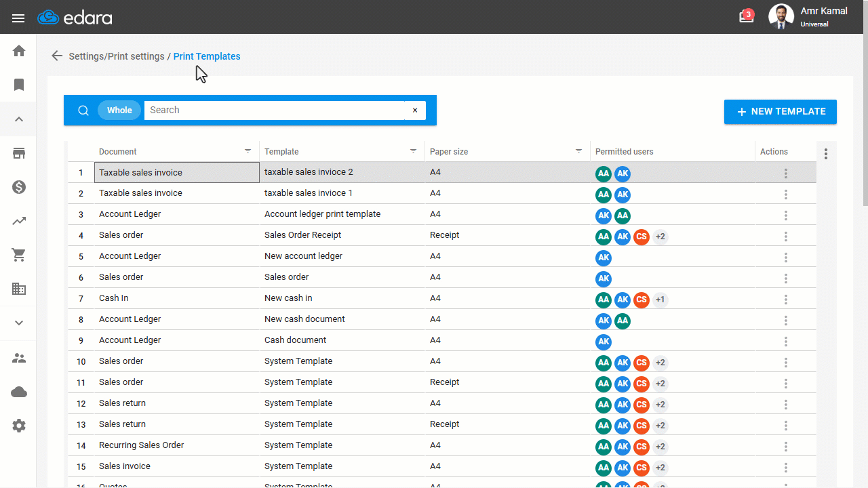Toggle the Whole search mode chip

pos(119,110)
